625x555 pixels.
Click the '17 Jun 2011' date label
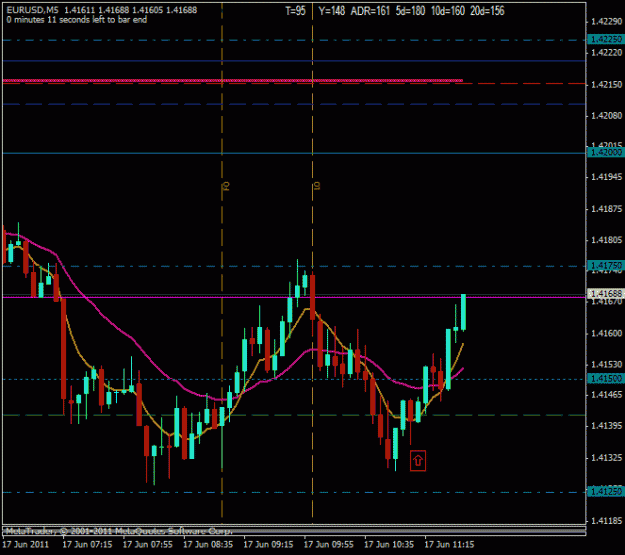pyautogui.click(x=26, y=545)
